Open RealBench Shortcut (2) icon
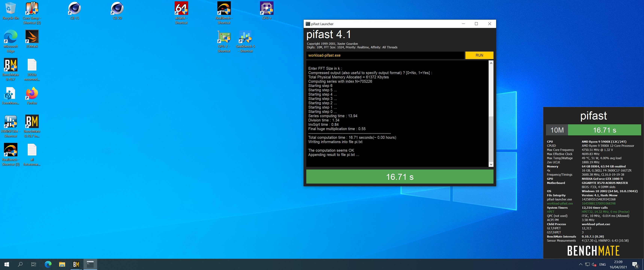Image resolution: width=644 pixels, height=270 pixels. click(x=10, y=155)
